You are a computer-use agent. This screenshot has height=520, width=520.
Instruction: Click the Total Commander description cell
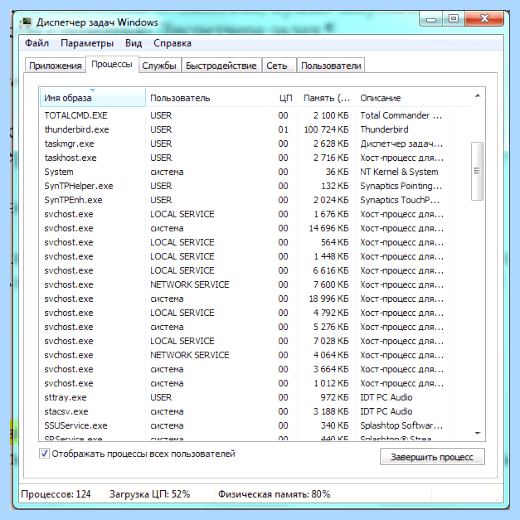[401, 115]
